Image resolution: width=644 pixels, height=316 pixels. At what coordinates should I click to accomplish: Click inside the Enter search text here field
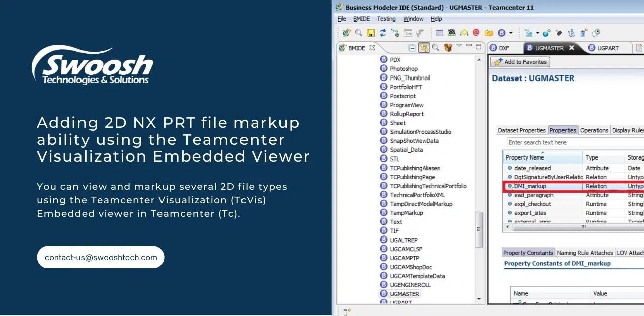pyautogui.click(x=553, y=142)
